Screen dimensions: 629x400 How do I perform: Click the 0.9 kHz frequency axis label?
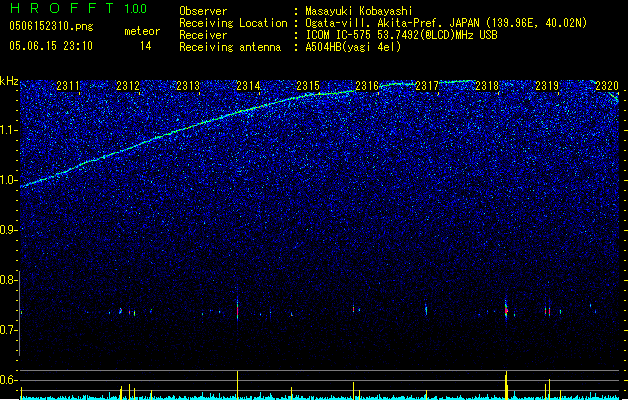[9, 230]
